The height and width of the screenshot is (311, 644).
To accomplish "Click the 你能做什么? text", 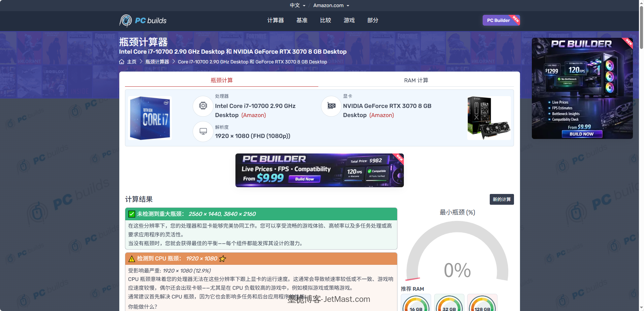I will click(x=142, y=307).
